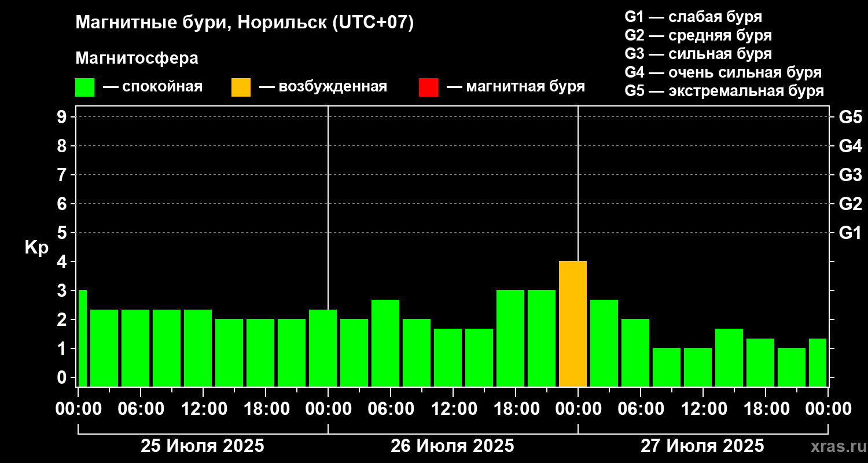Click the 'G3' right axis label

850,175
